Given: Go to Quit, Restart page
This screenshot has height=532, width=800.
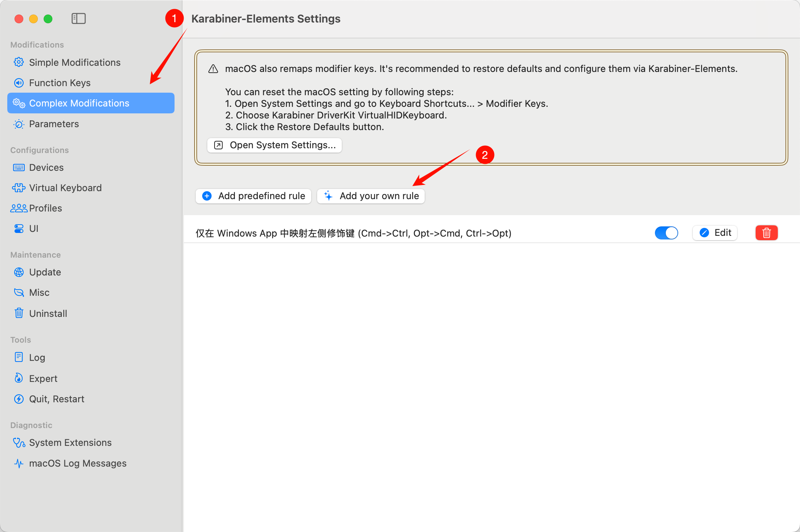Looking at the screenshot, I should point(57,399).
